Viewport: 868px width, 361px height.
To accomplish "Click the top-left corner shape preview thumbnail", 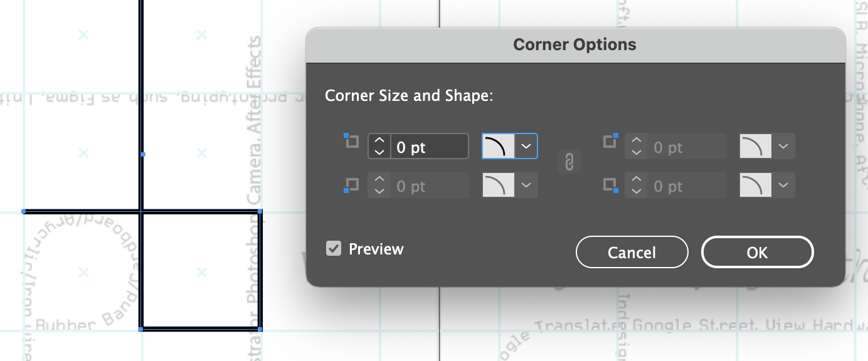I will [x=500, y=145].
